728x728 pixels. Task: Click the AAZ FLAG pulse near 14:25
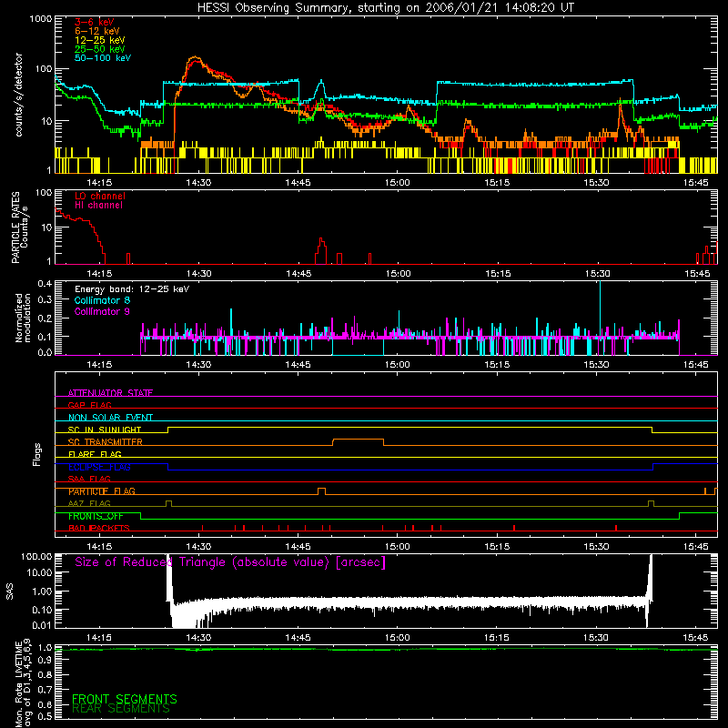(168, 503)
